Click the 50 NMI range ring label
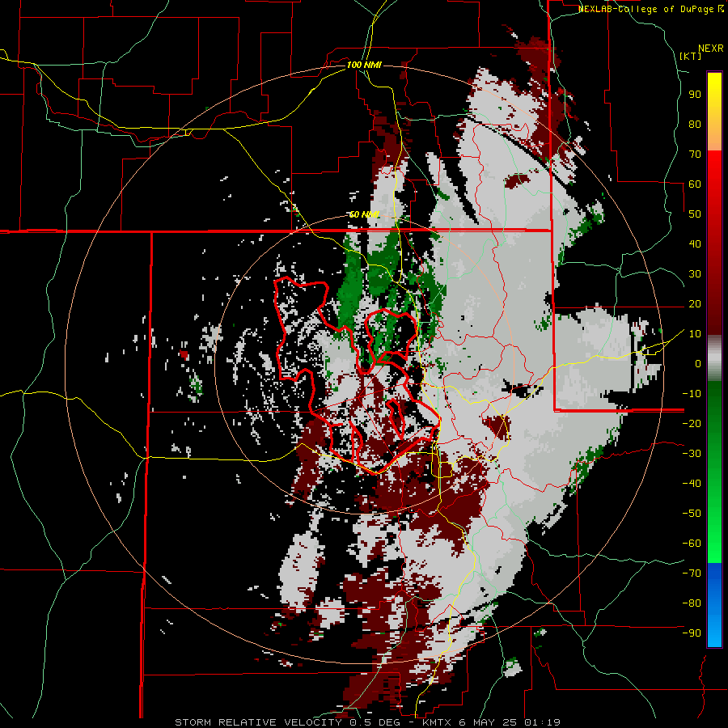This screenshot has height=728, width=728. [x=364, y=214]
